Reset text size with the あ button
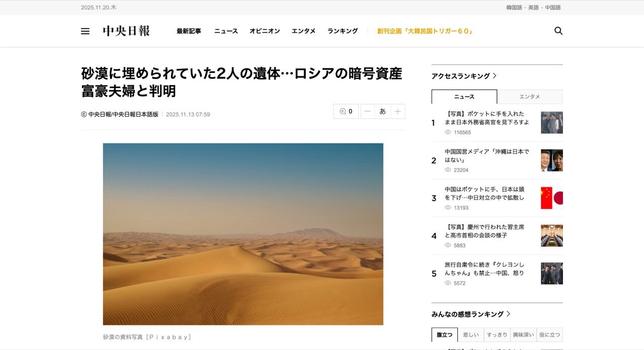 [382, 111]
